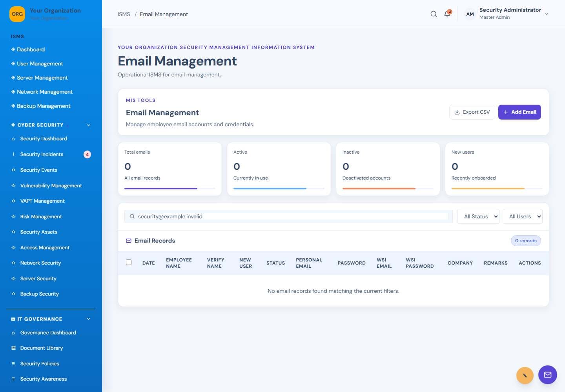This screenshot has width=565, height=392.
Task: Click the Dashboard diamond icon in sidebar
Action: click(13, 49)
